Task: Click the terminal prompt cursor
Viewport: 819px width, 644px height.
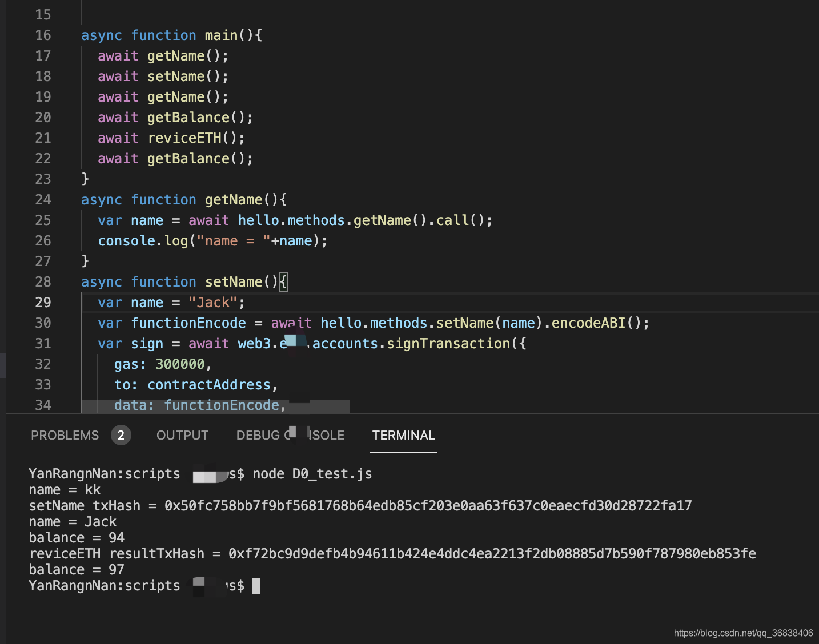Action: coord(256,586)
